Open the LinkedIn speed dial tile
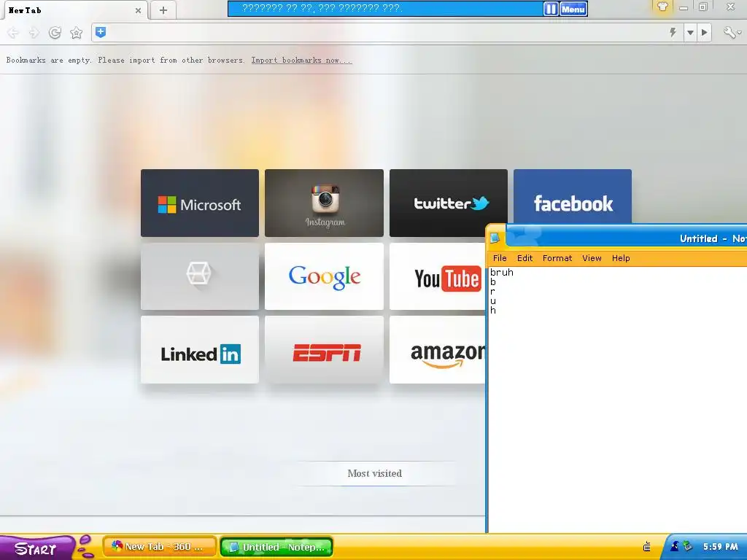The image size is (747, 560). (200, 349)
